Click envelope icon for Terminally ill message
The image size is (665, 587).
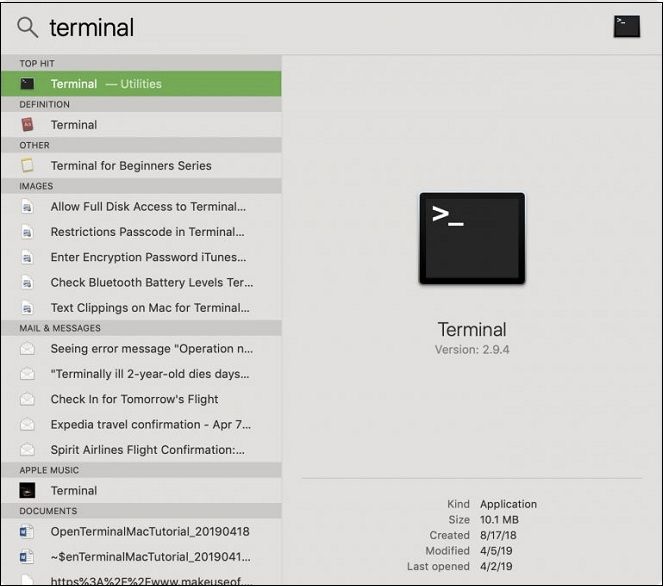tap(27, 374)
